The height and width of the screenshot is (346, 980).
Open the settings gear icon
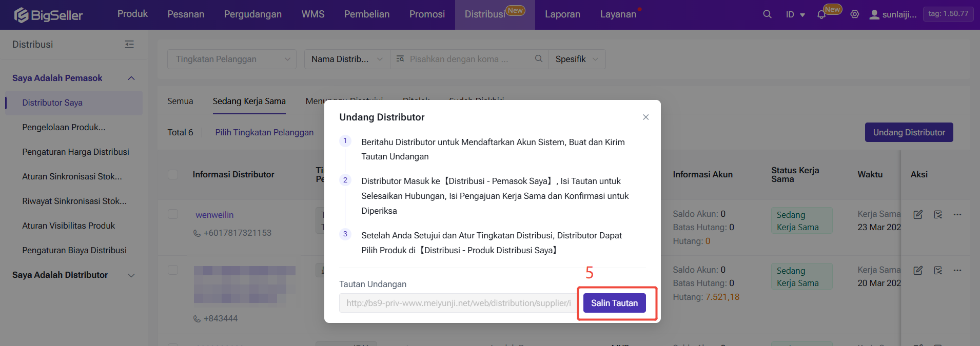click(x=854, y=14)
